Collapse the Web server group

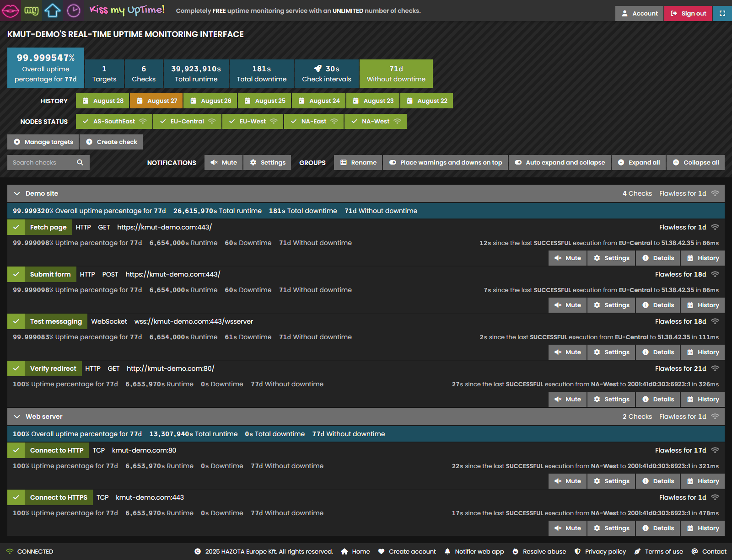(x=17, y=416)
